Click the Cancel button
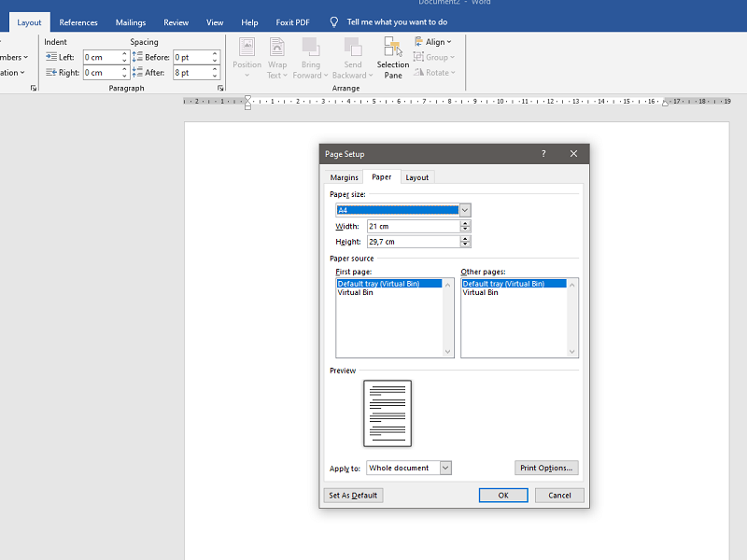This screenshot has height=560, width=747. pyautogui.click(x=559, y=496)
